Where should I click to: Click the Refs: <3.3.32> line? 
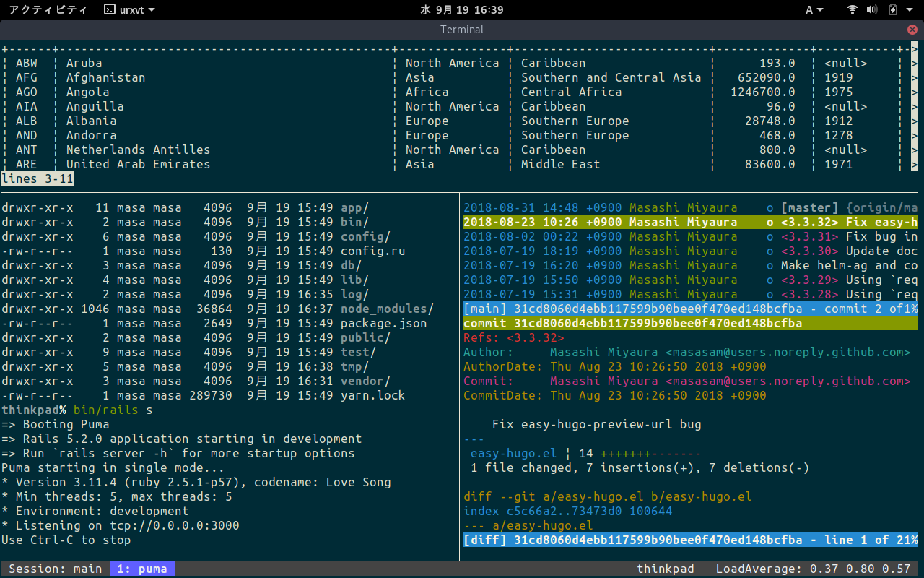[x=514, y=337]
